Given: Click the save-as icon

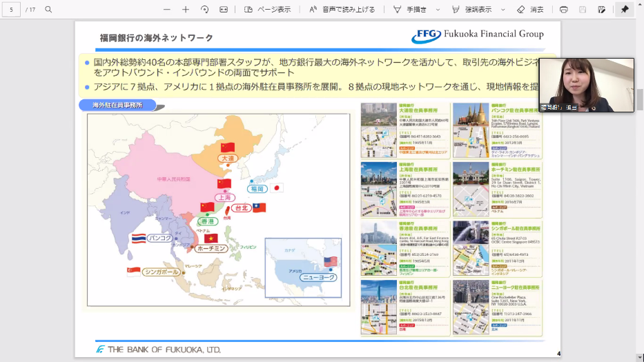Looking at the screenshot, I should point(602,9).
